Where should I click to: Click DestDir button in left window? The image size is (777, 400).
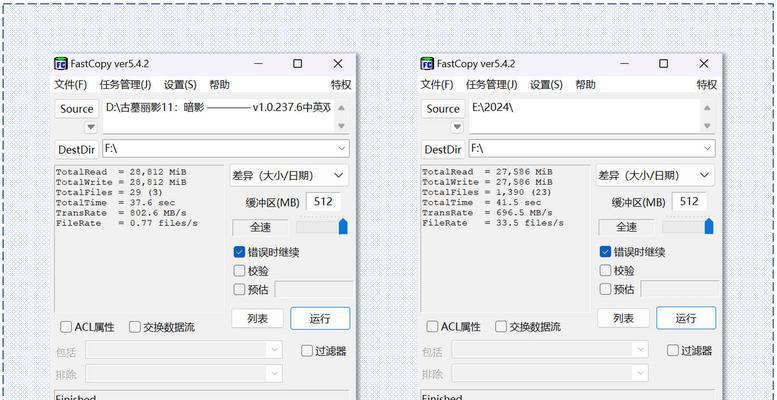(x=76, y=149)
